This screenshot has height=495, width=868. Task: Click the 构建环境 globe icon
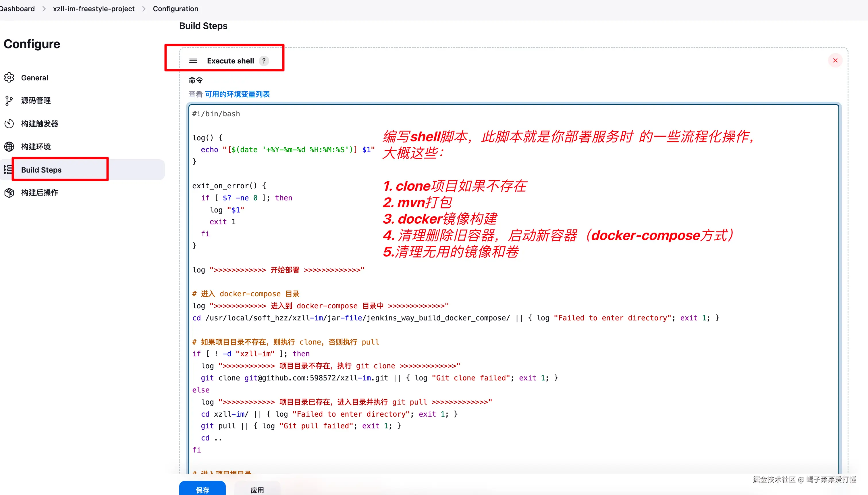(9, 146)
